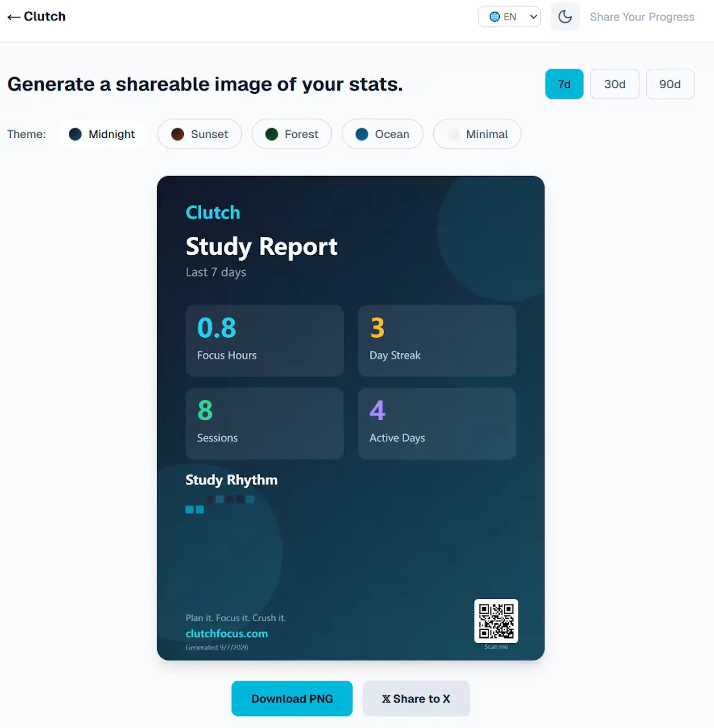The image size is (714, 728).
Task: Select the Minimal theme option
Action: (477, 134)
